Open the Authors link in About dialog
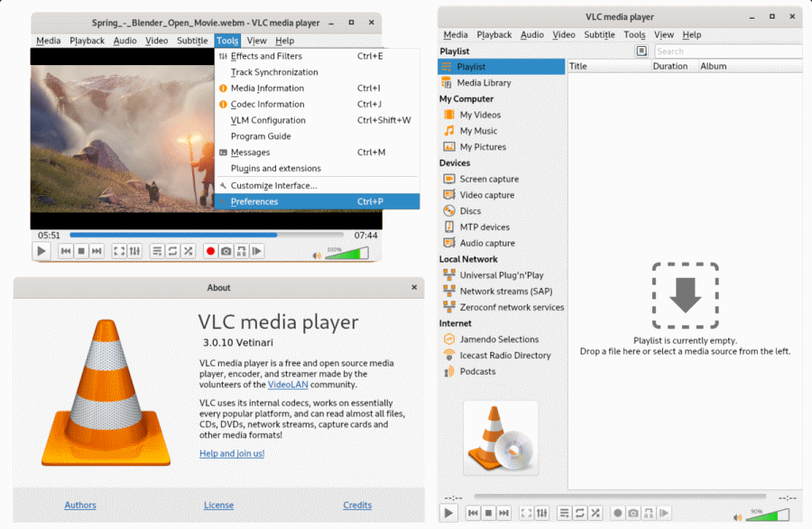812x529 pixels. coord(80,506)
